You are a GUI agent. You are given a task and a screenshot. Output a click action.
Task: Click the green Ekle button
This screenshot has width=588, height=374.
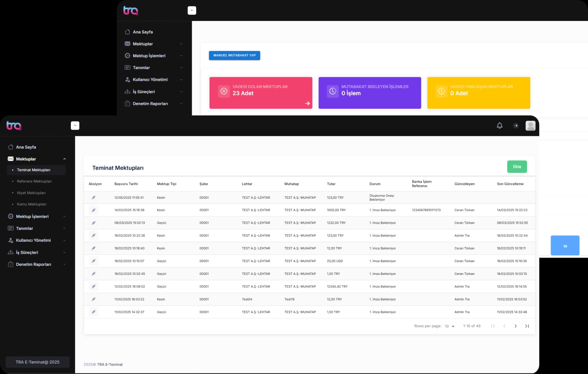coord(517,167)
